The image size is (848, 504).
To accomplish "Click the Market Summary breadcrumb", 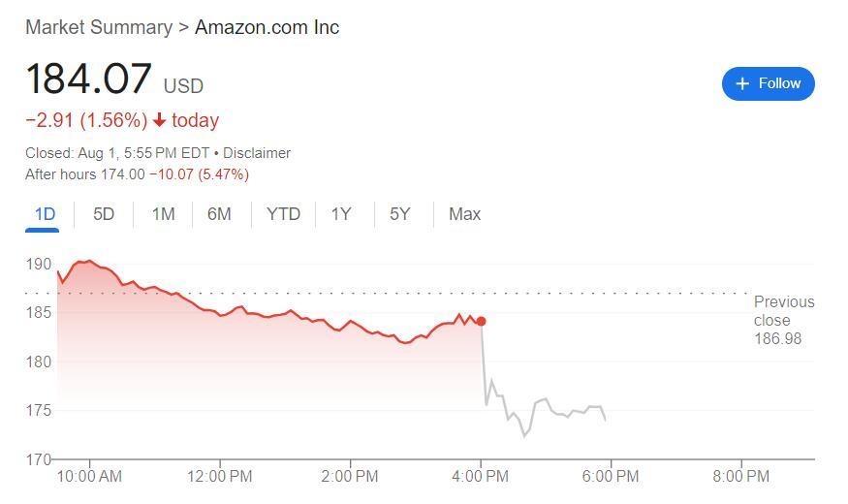I will [98, 27].
